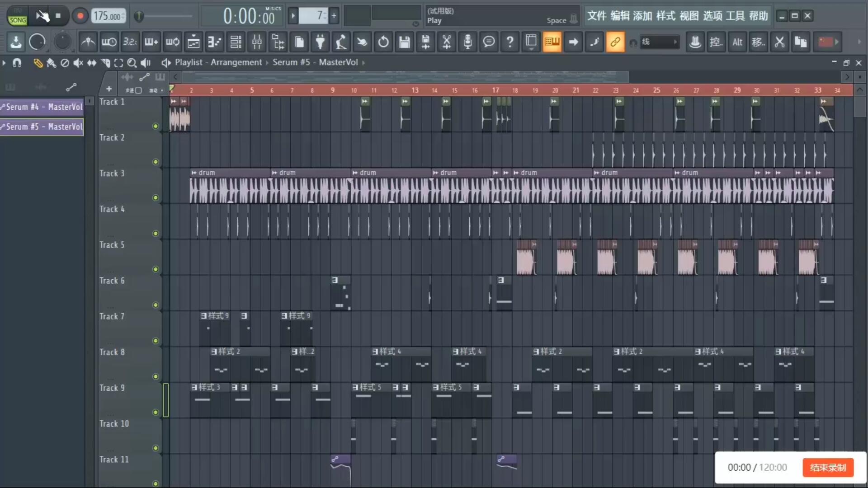Open the 视图 menu
This screenshot has height=488, width=868.
tap(689, 16)
